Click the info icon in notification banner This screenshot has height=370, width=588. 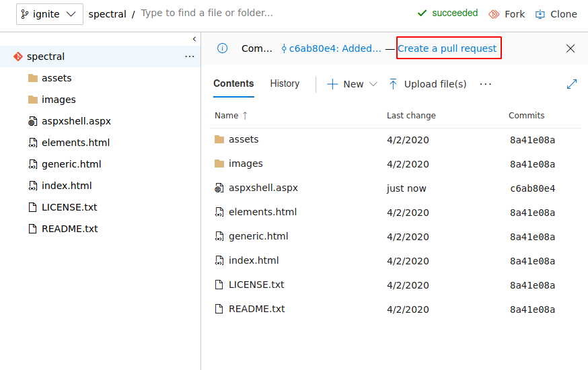(223, 48)
